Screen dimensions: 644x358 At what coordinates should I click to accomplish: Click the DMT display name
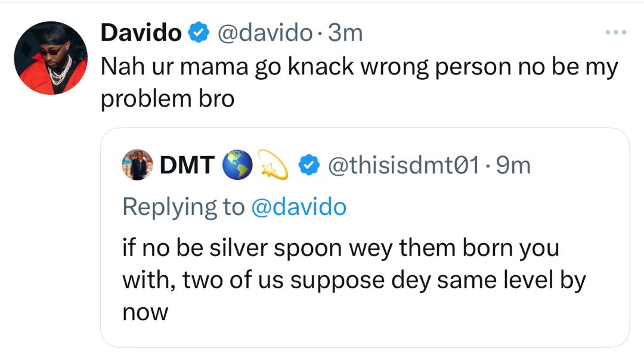(187, 166)
